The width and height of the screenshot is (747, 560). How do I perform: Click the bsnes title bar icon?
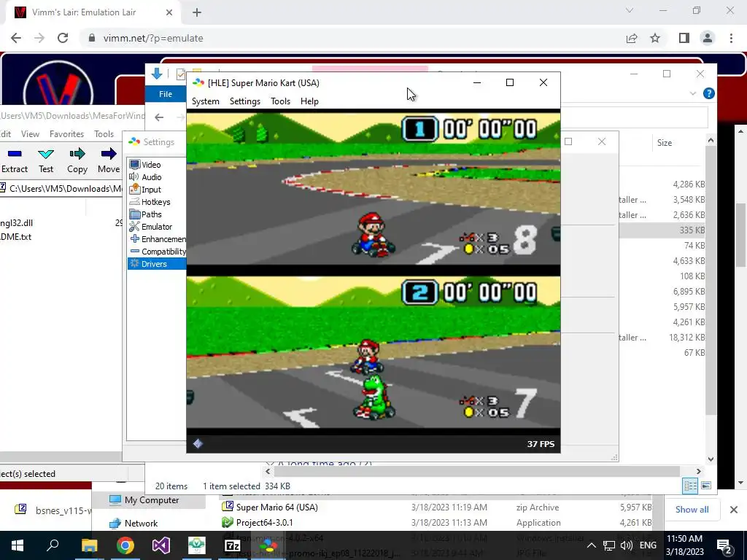198,83
